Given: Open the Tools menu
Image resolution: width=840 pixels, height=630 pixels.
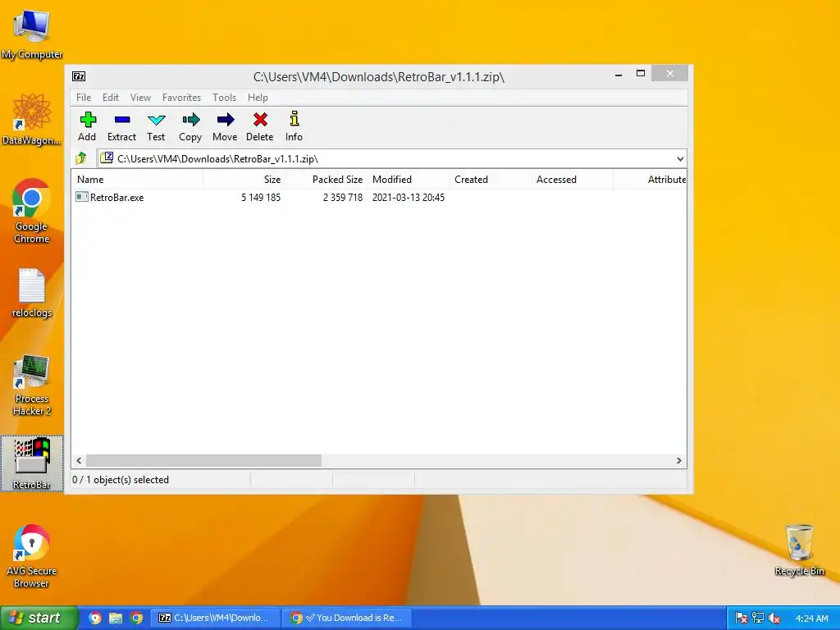Looking at the screenshot, I should (x=224, y=98).
